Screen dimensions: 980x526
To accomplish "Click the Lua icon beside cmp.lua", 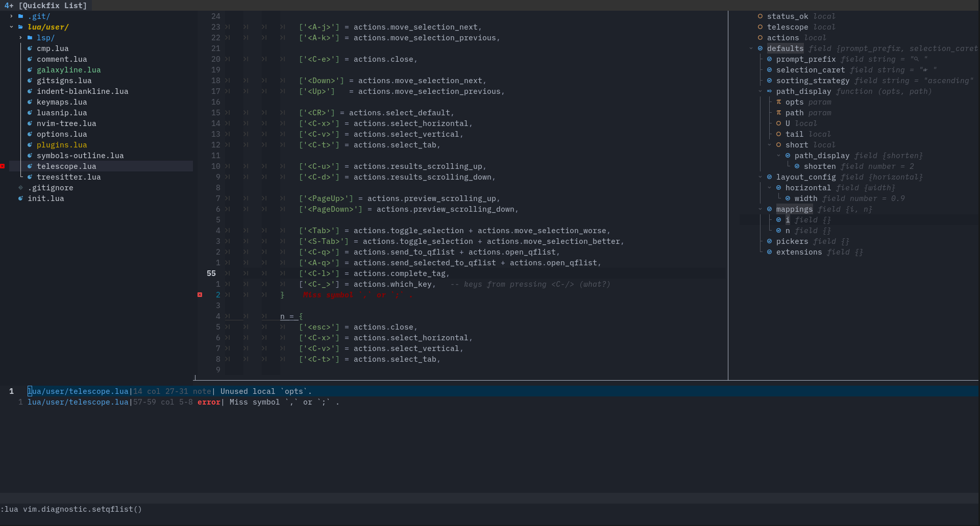I will [30, 48].
